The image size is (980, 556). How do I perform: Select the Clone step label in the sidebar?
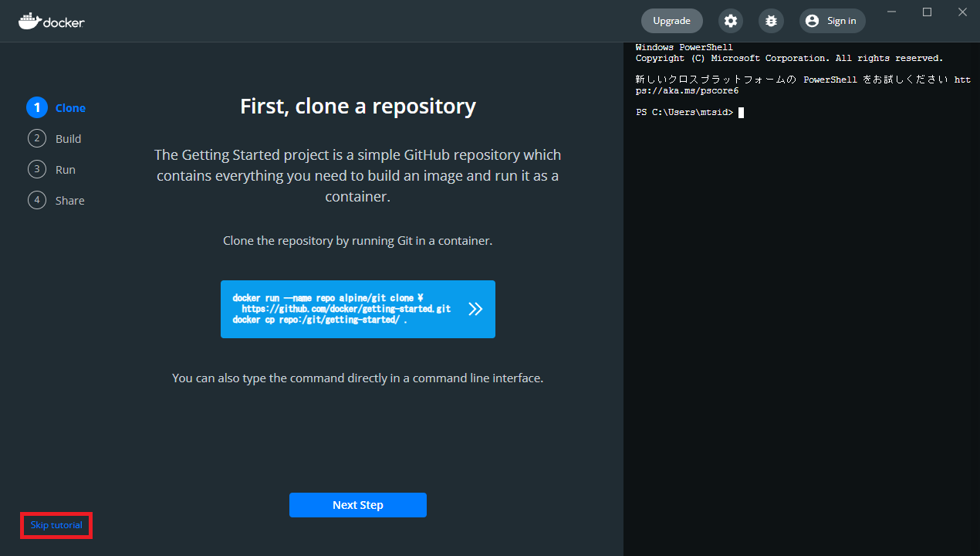click(x=70, y=108)
